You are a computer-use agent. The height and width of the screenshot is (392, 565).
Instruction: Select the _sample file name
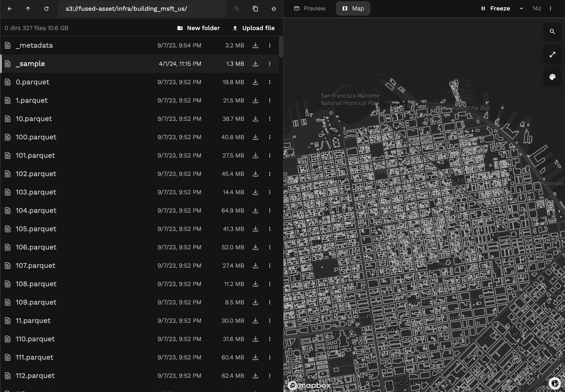coord(30,64)
